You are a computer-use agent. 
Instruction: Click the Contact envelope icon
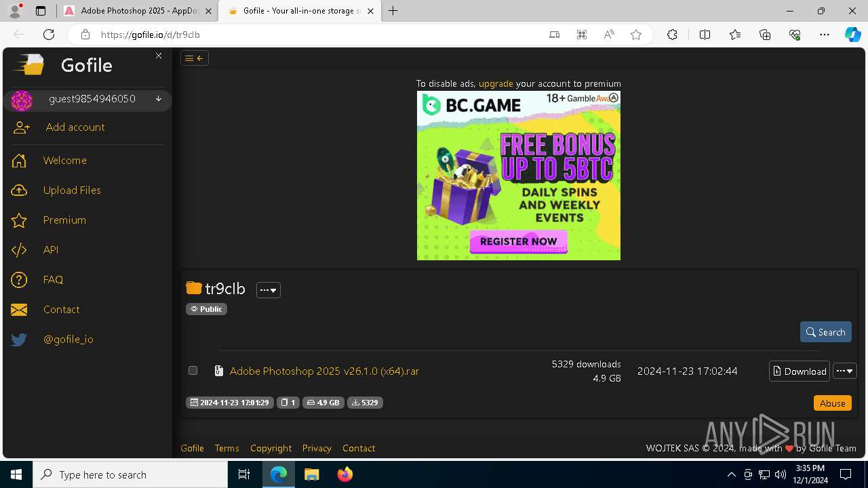click(x=19, y=310)
